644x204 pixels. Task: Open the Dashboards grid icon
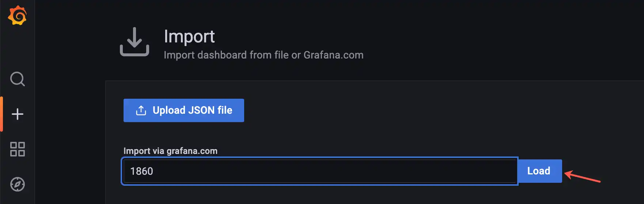click(18, 149)
